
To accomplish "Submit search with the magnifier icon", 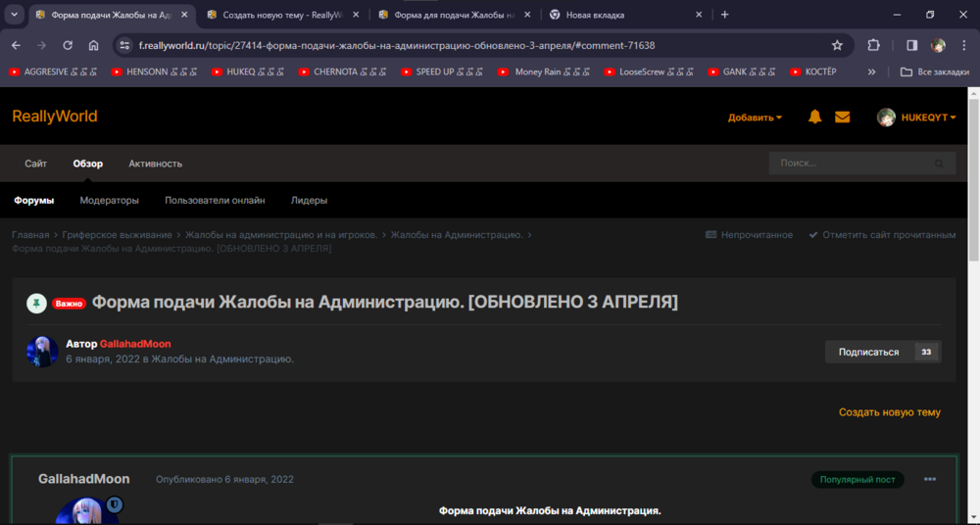I will point(939,164).
